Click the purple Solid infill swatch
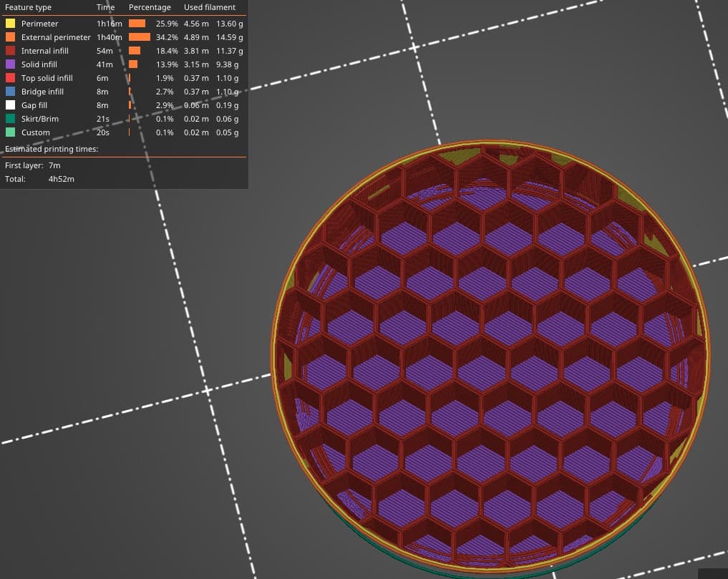Image resolution: width=728 pixels, height=579 pixels. pyautogui.click(x=10, y=64)
